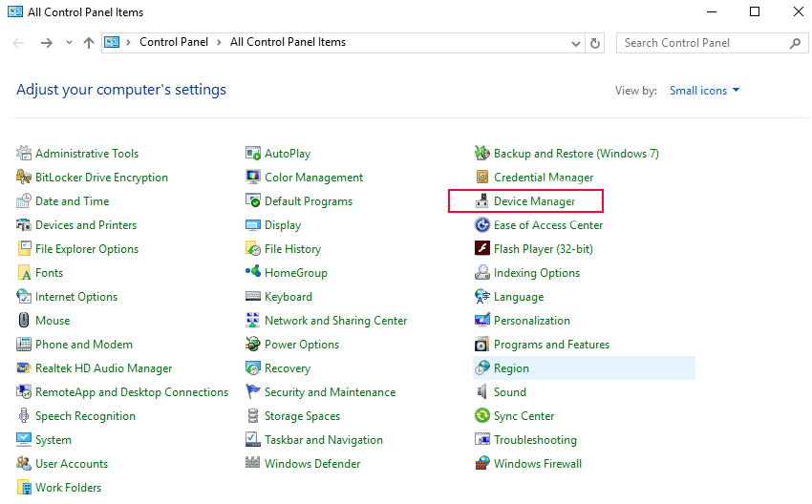This screenshot has width=812, height=504.
Task: Click the Control Panel icon in address bar
Action: (112, 42)
